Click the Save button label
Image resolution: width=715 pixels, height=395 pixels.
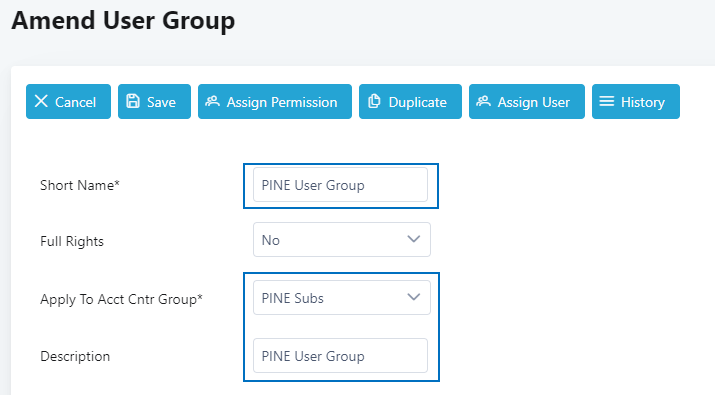(x=161, y=102)
